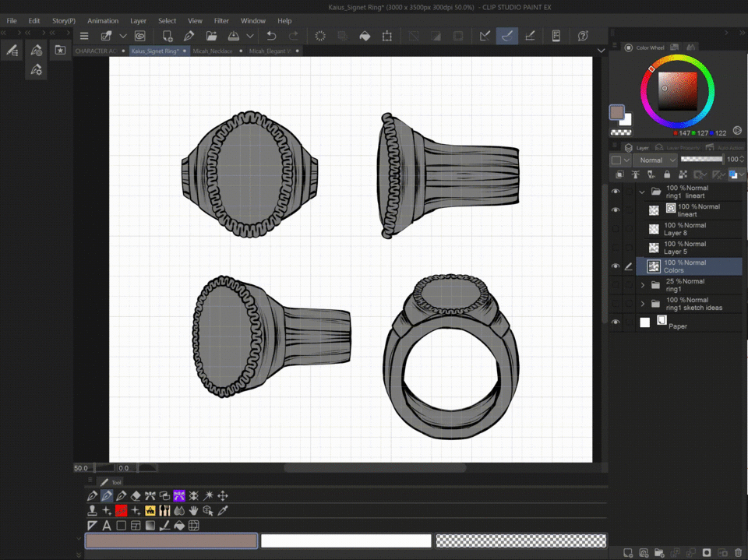Click the Undo arrow in the command bar
The image size is (748, 560).
point(271,36)
